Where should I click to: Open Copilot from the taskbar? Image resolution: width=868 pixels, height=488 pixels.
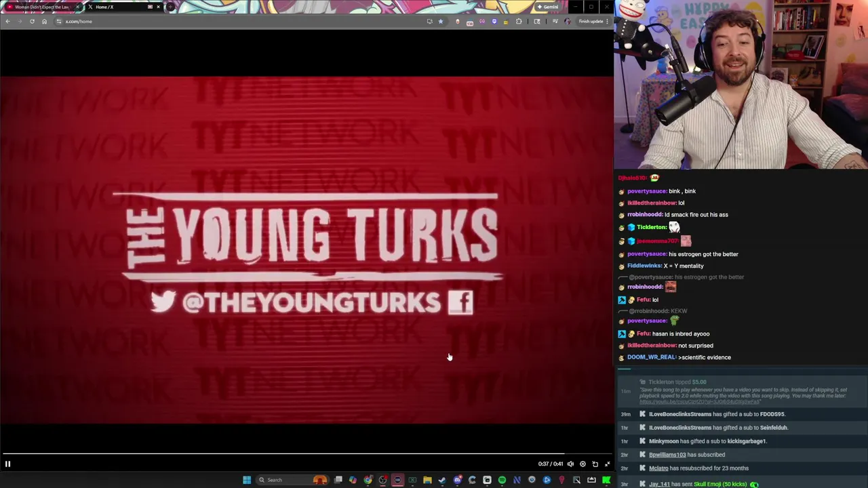[x=353, y=480]
